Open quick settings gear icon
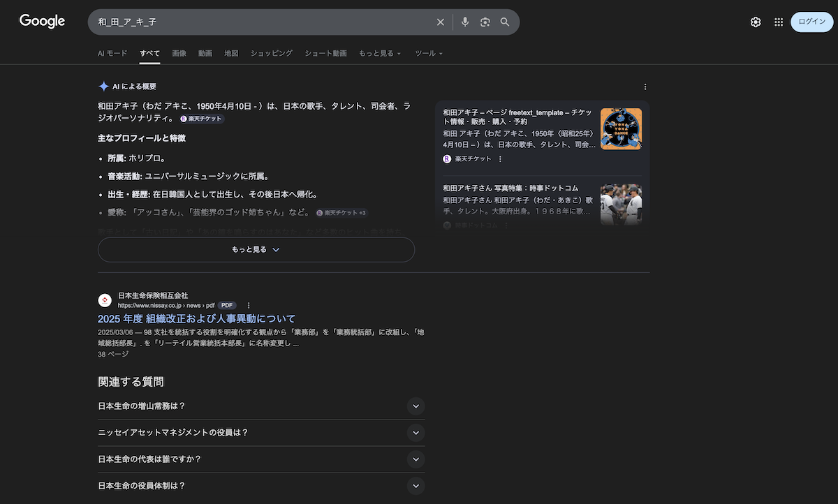 [x=756, y=22]
